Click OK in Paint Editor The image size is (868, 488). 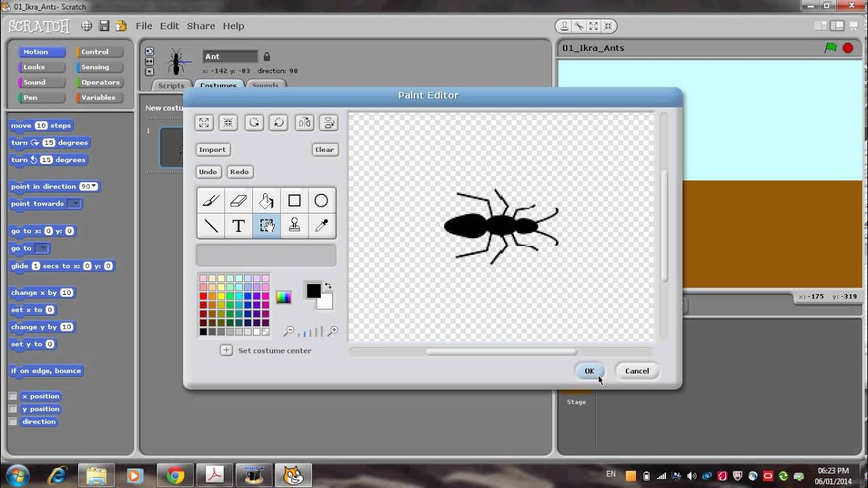point(589,371)
